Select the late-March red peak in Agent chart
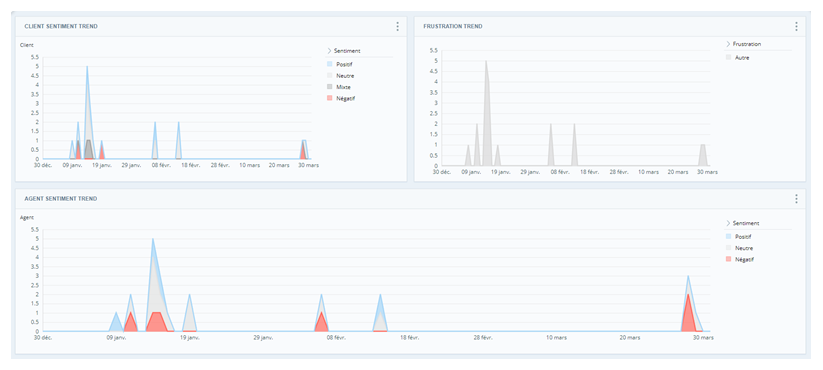This screenshot has height=370, width=823. tap(688, 294)
